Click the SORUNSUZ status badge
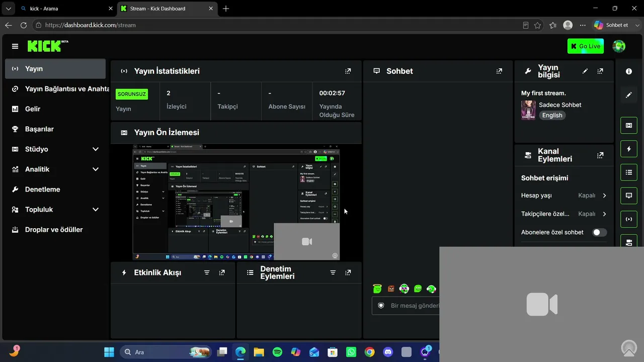 (x=132, y=94)
